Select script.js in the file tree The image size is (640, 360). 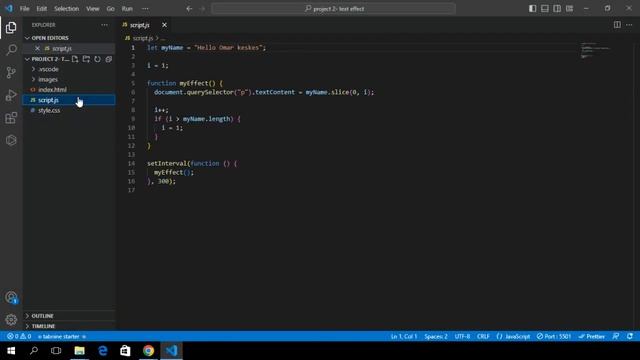click(69, 100)
